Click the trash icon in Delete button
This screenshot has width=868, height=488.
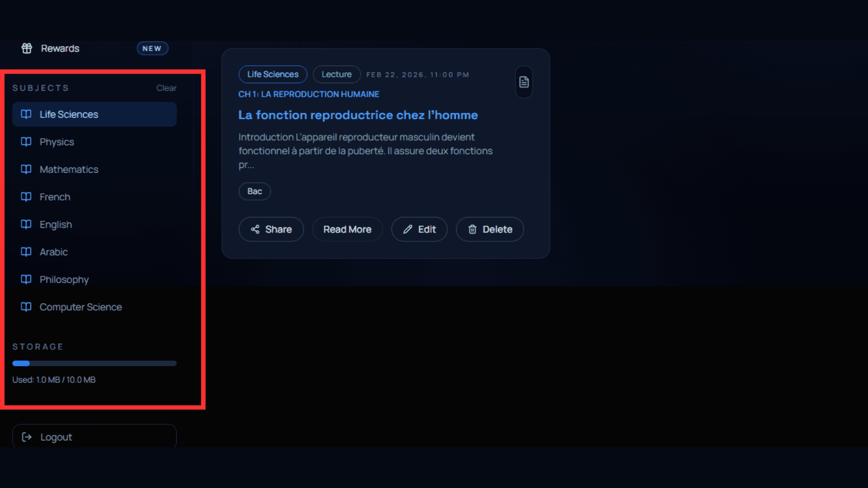pyautogui.click(x=472, y=229)
